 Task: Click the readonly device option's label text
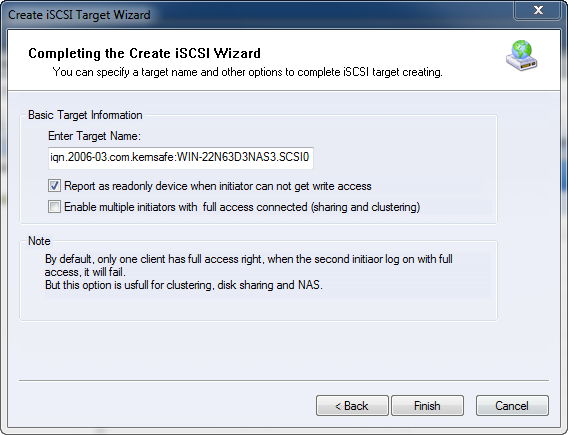tap(218, 186)
